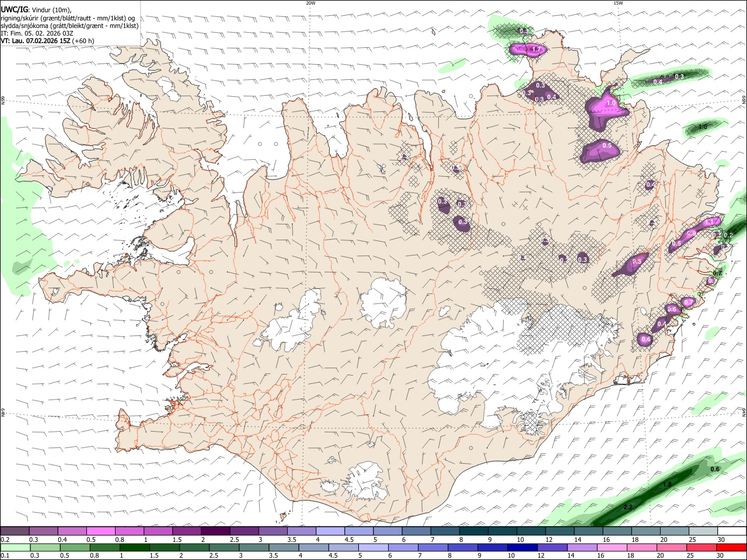Click the 4.5 label in the snow legend
Viewport: 747px width, 560px height.
pos(349,540)
